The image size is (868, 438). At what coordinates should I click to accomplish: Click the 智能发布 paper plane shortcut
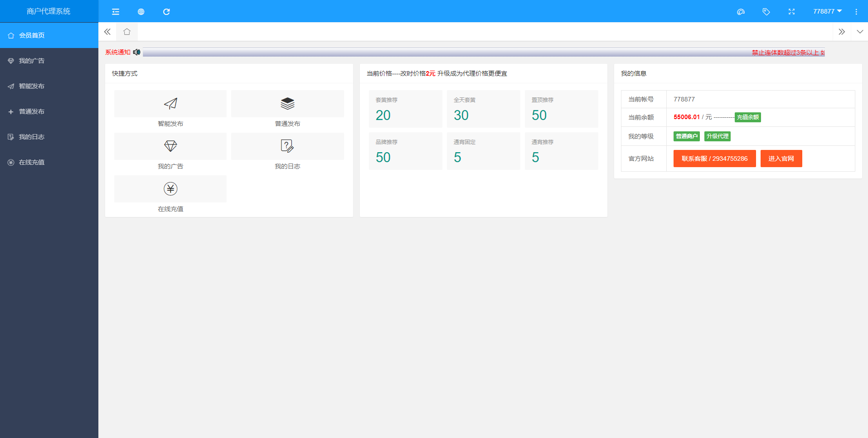point(170,104)
